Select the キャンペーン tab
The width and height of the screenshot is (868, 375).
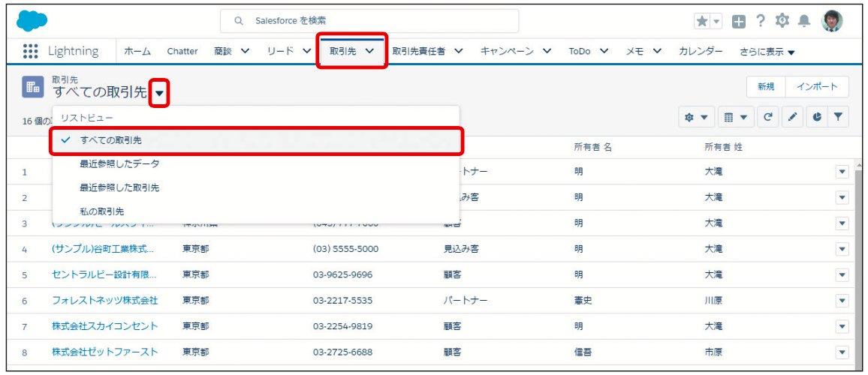[x=507, y=51]
